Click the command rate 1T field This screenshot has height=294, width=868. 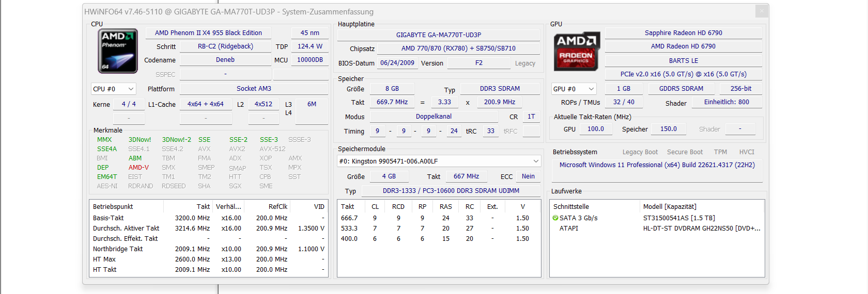tap(531, 117)
